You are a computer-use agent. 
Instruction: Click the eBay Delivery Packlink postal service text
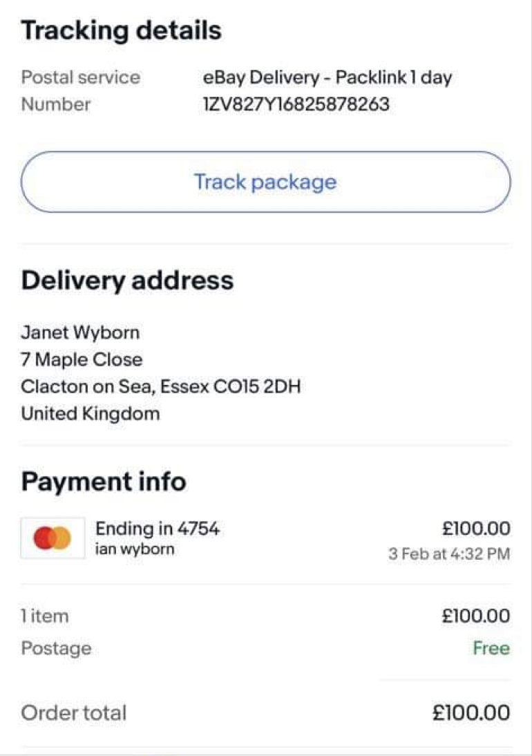(327, 77)
